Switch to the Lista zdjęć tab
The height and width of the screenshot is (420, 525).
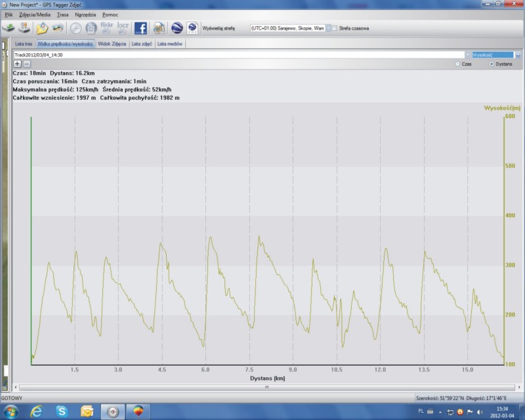142,44
